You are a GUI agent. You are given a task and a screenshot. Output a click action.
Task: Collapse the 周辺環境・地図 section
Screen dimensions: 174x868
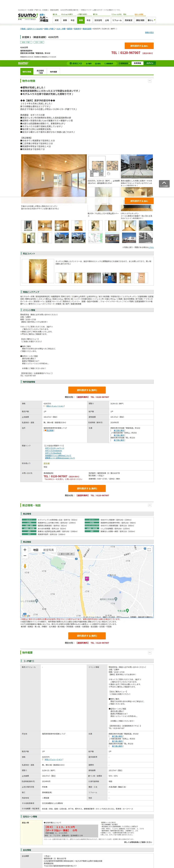pyautogui.click(x=150, y=505)
